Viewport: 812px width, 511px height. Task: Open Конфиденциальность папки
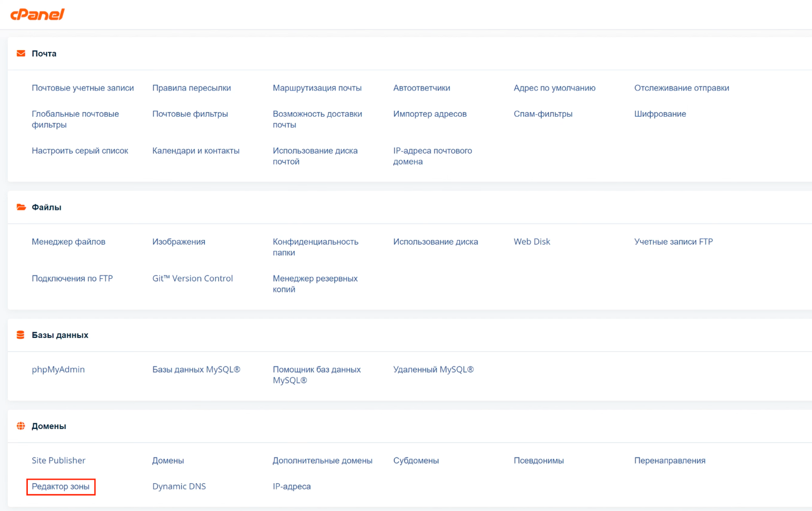click(315, 248)
